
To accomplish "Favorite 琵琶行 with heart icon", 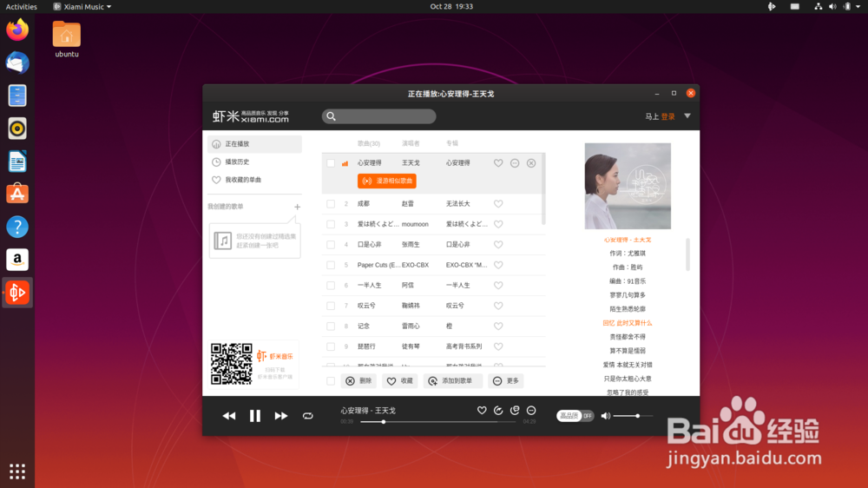I will [498, 346].
